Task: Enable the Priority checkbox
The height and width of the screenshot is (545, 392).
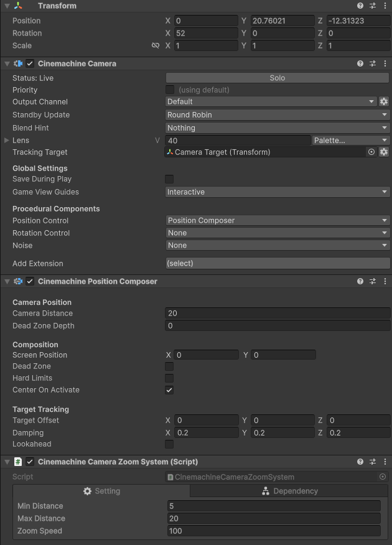Action: coord(170,90)
